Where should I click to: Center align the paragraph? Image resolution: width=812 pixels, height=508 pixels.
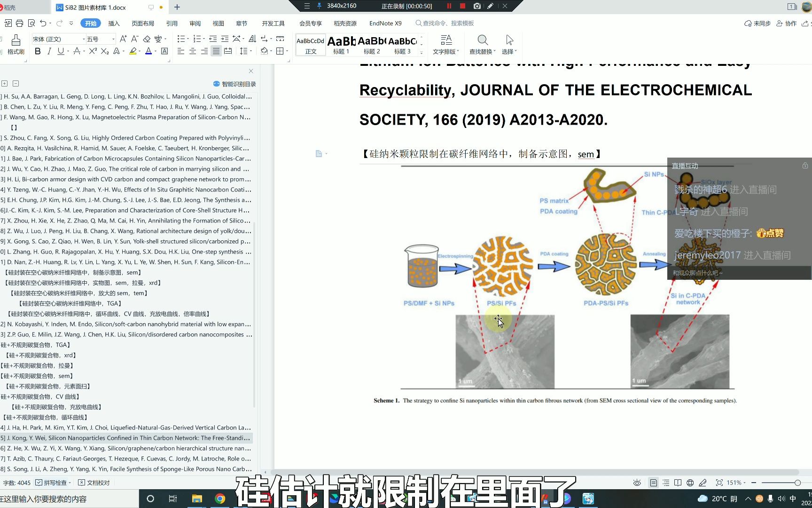coord(193,51)
